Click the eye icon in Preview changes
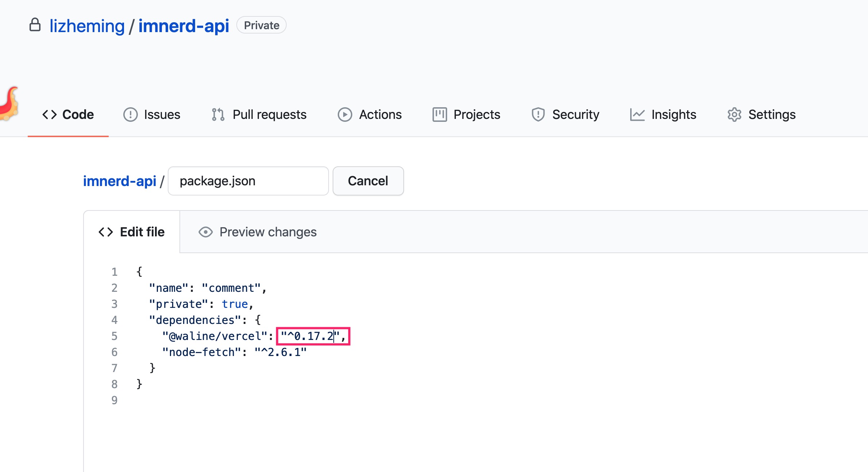The height and width of the screenshot is (472, 868). [x=206, y=232]
